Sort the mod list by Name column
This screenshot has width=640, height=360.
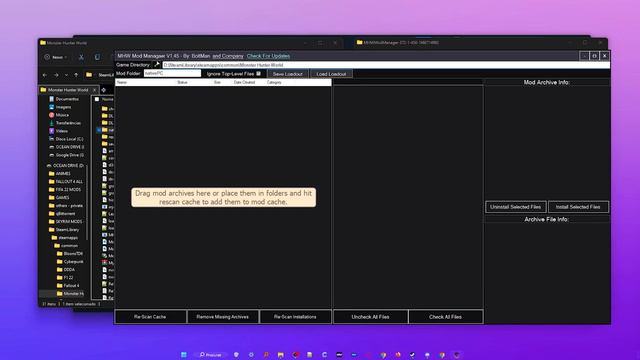point(122,82)
